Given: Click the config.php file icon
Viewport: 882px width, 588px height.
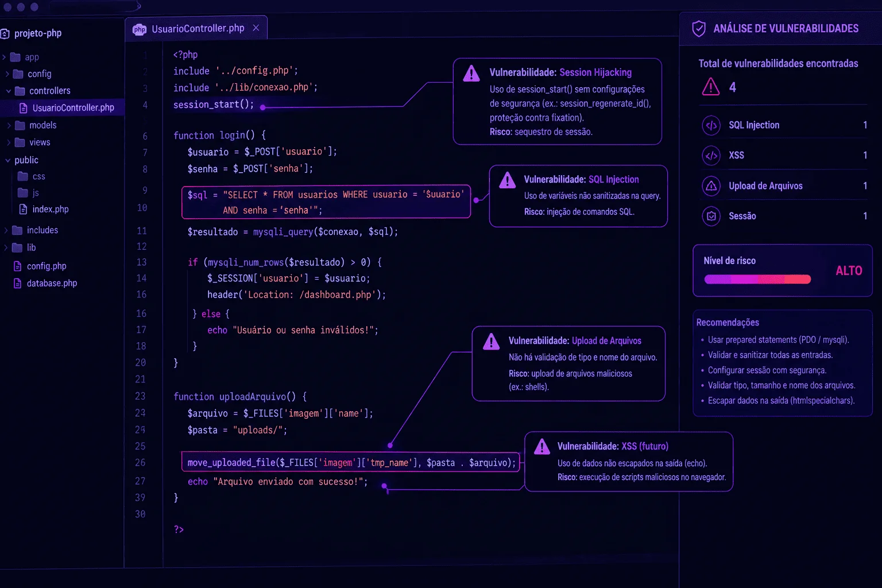Looking at the screenshot, I should coord(17,266).
